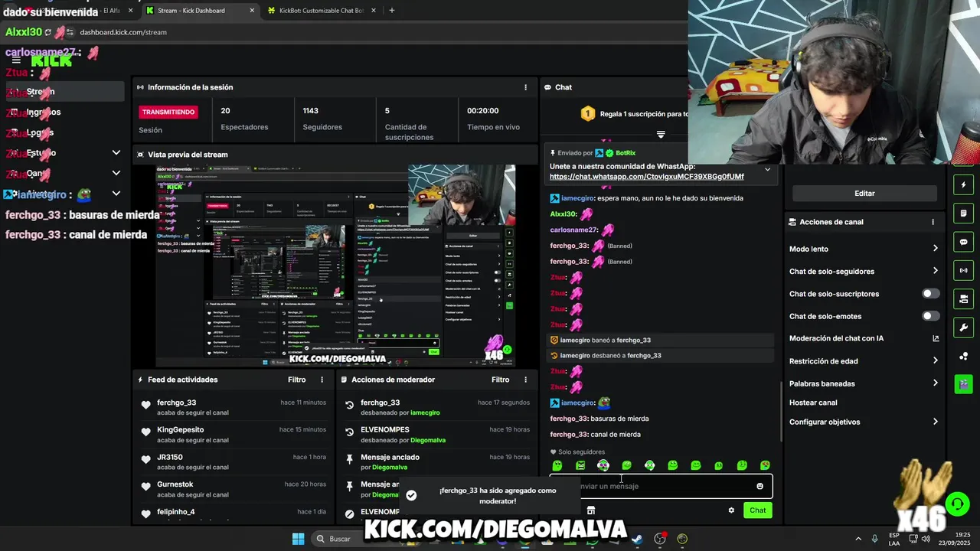
Task: Click iamecgiro name in moderator actions
Action: tap(425, 412)
